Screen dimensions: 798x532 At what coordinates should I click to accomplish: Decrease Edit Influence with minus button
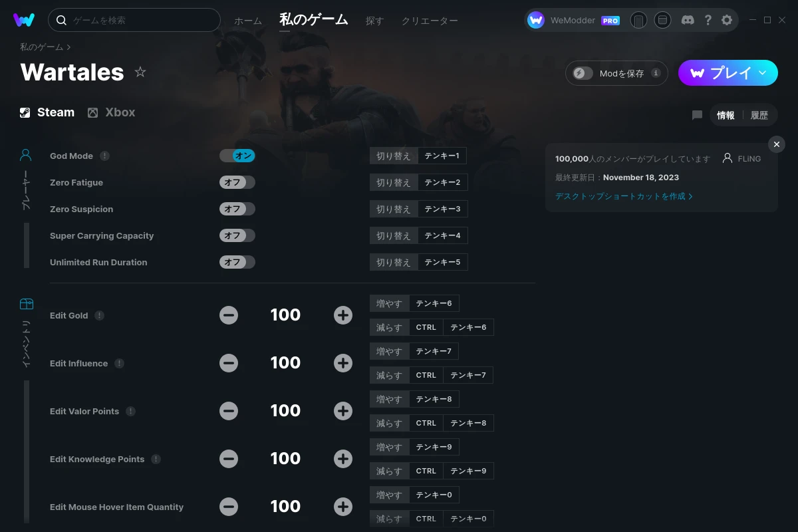point(229,363)
